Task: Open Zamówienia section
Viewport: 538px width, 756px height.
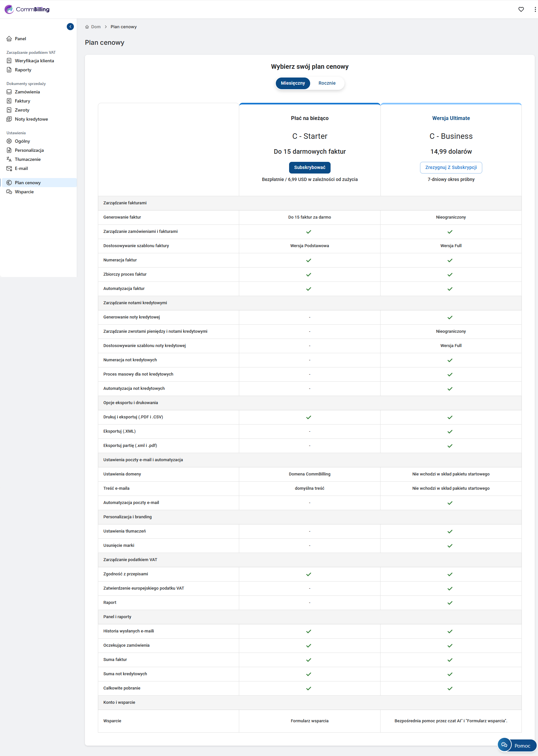Action: click(27, 92)
